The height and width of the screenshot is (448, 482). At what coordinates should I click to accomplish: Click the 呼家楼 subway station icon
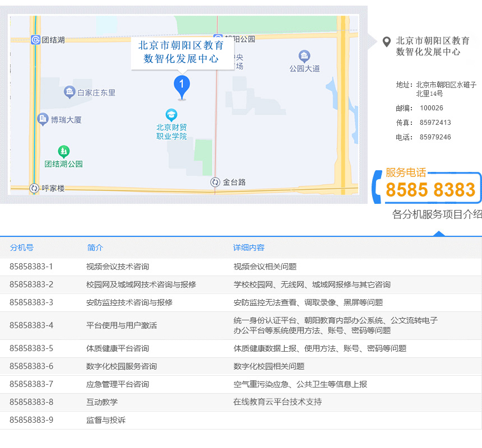tap(35, 188)
